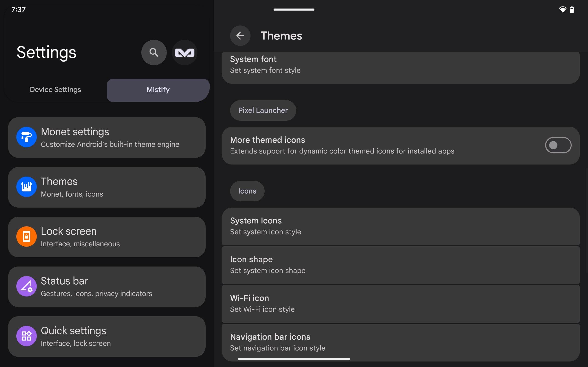Click the Wi-Fi icon in status bar

coord(563,10)
